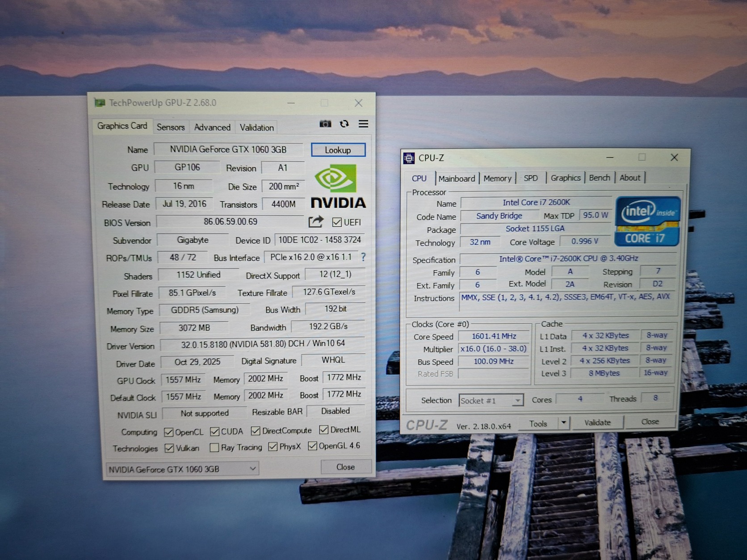Click the Driver Date Oct 29, 2025 field
Viewport: 747px width, 560px height.
197,362
